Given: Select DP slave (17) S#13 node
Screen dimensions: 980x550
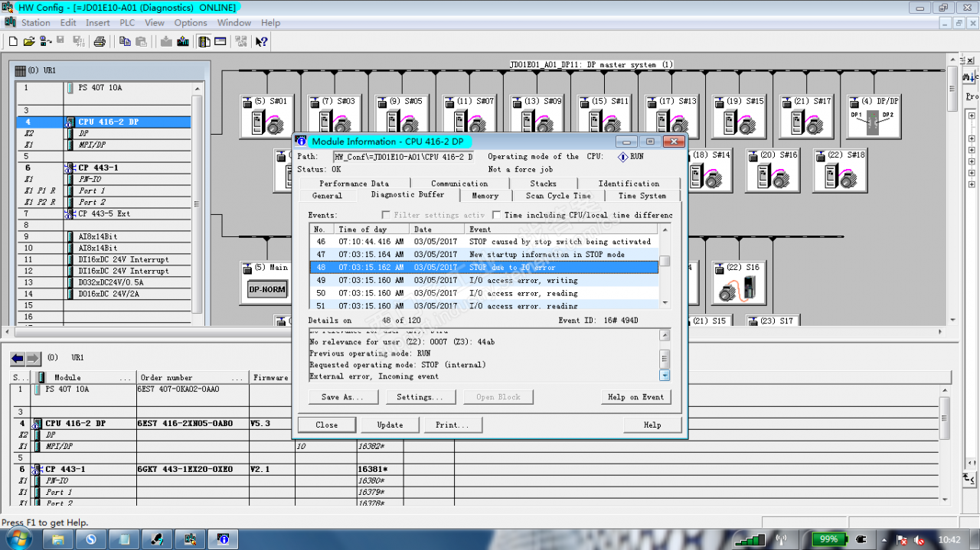Looking at the screenshot, I should tap(671, 116).
